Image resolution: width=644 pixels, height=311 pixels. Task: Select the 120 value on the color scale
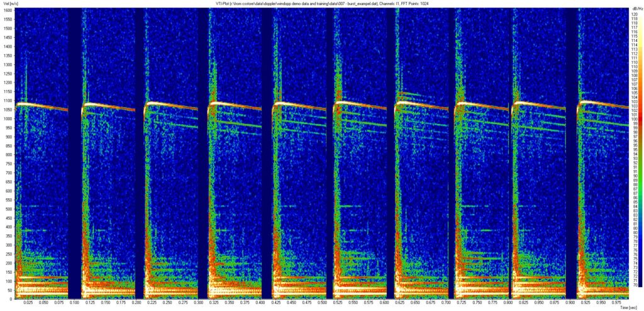(635, 14)
